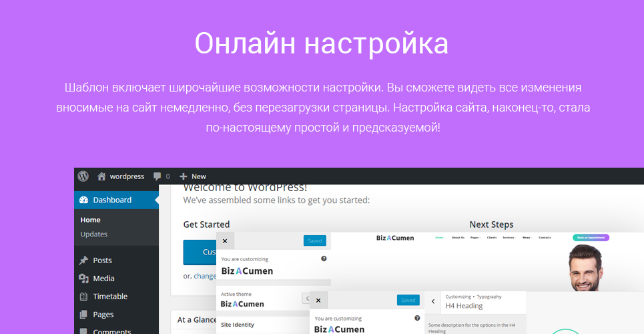The height and width of the screenshot is (334, 644).
Task: Click the 'At a Glance' widget title
Action: (197, 319)
